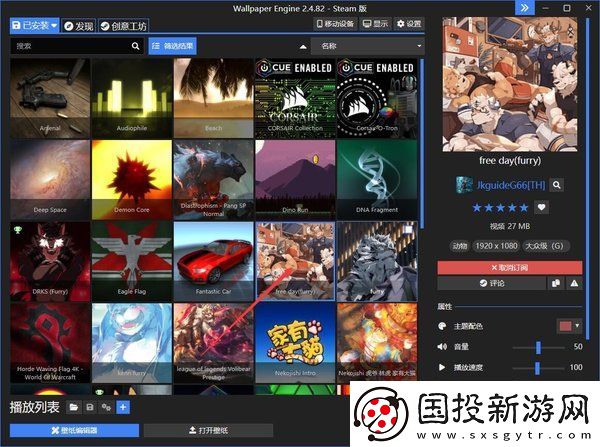Click the play icon beside 播放速度
This screenshot has height=447, width=600.
pyautogui.click(x=442, y=367)
